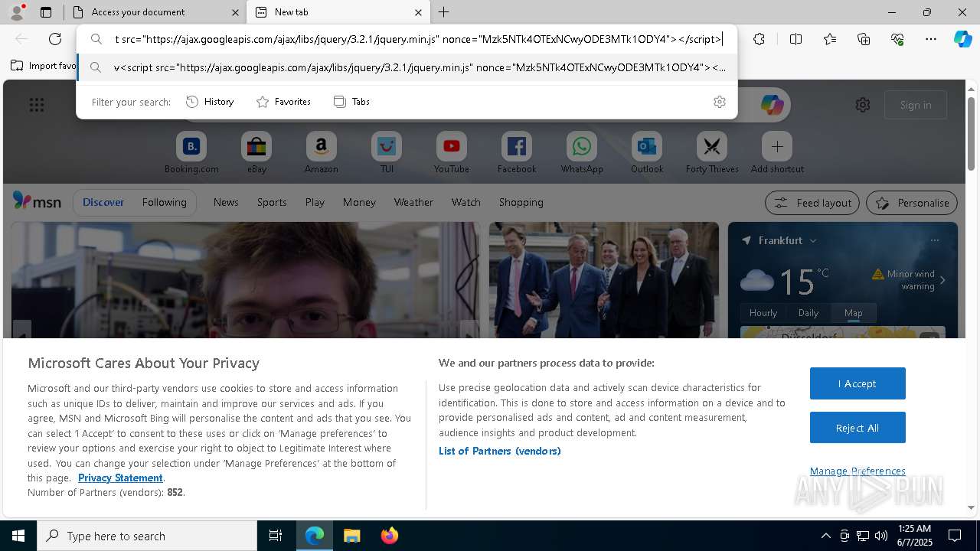Select the Discover feed tab
Viewport: 980px width, 551px height.
[103, 202]
